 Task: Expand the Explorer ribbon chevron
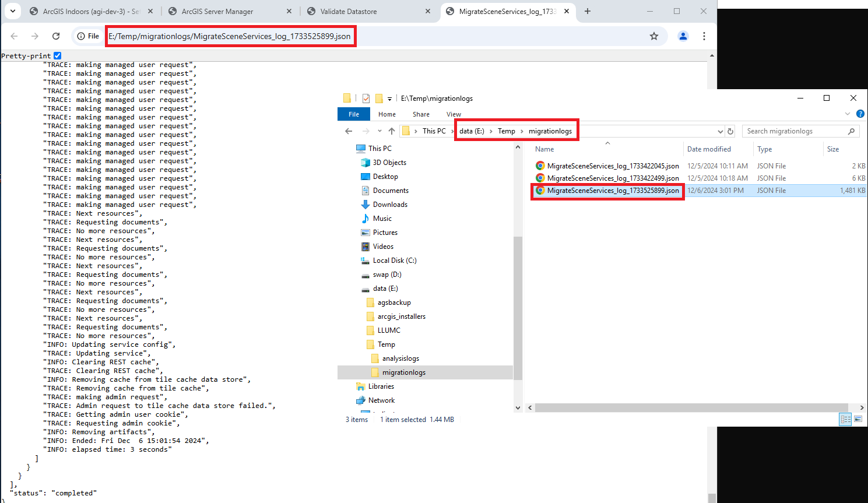(848, 114)
